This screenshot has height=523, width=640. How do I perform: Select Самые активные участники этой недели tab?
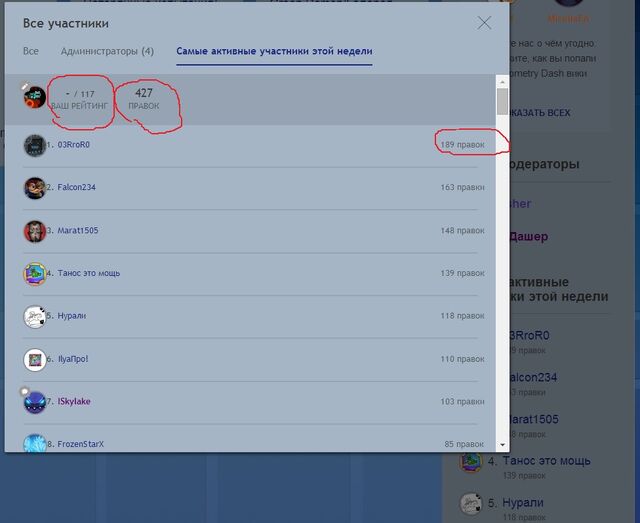coord(274,51)
